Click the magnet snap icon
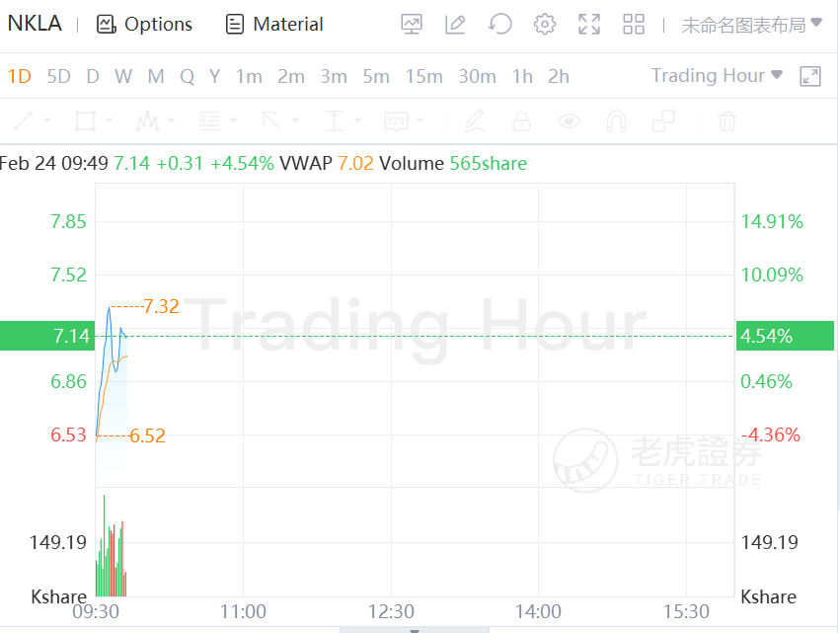The width and height of the screenshot is (840, 633). [x=616, y=121]
